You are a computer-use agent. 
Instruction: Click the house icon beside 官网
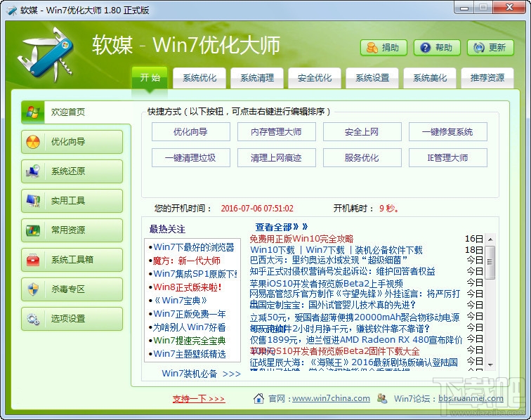click(258, 398)
